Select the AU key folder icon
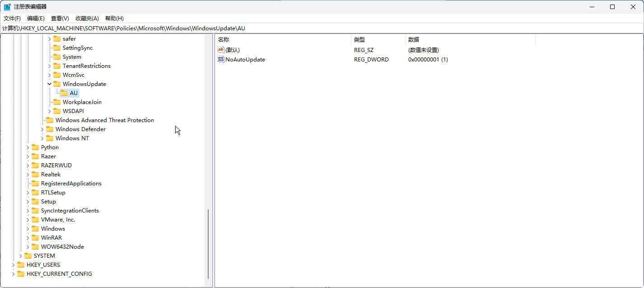This screenshot has width=644, height=288. coord(64,93)
